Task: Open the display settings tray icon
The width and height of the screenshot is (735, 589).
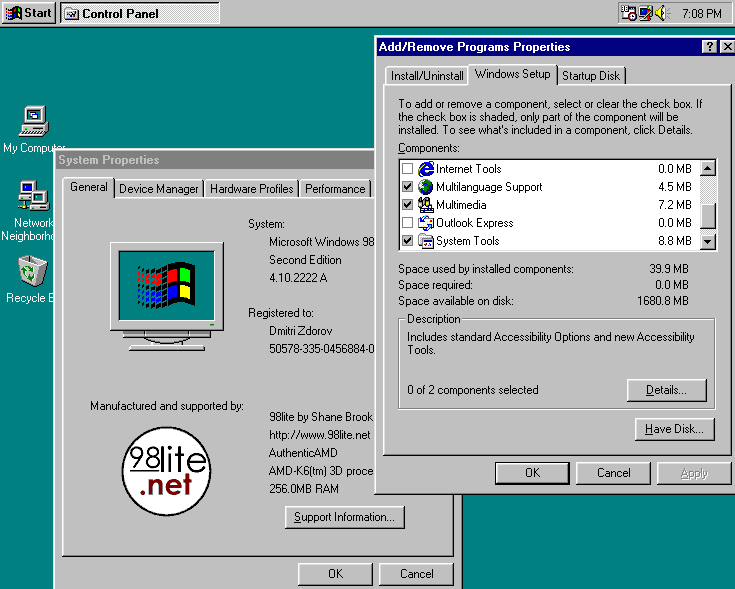Action: [x=645, y=13]
